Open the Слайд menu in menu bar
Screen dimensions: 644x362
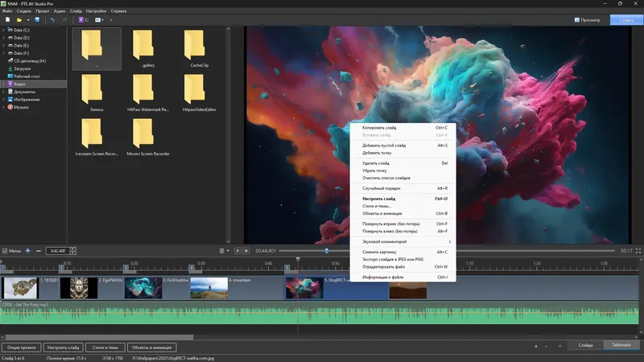coord(76,11)
